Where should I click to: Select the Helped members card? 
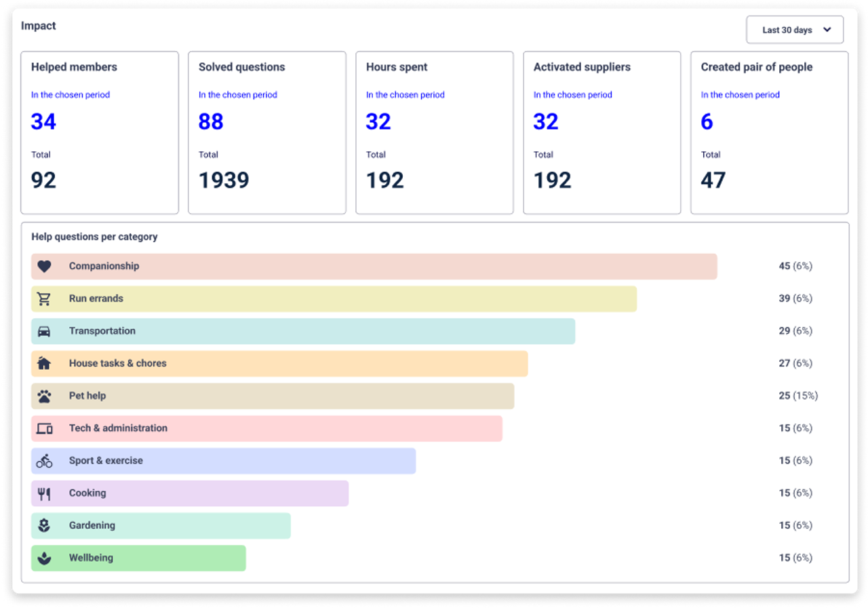pyautogui.click(x=100, y=133)
